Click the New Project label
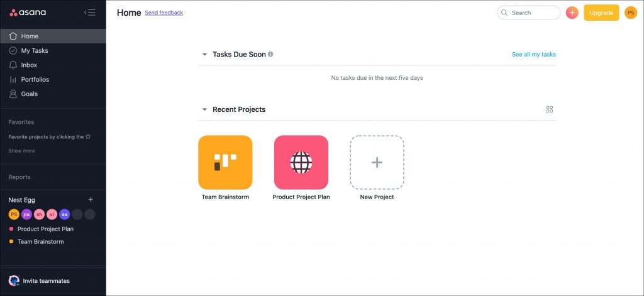 [x=377, y=197]
